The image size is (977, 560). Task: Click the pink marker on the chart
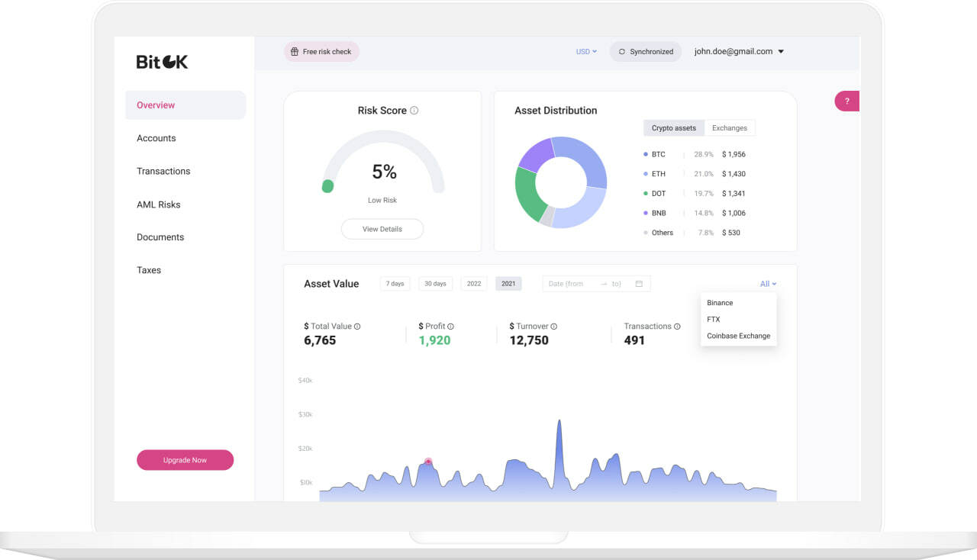[x=428, y=462]
